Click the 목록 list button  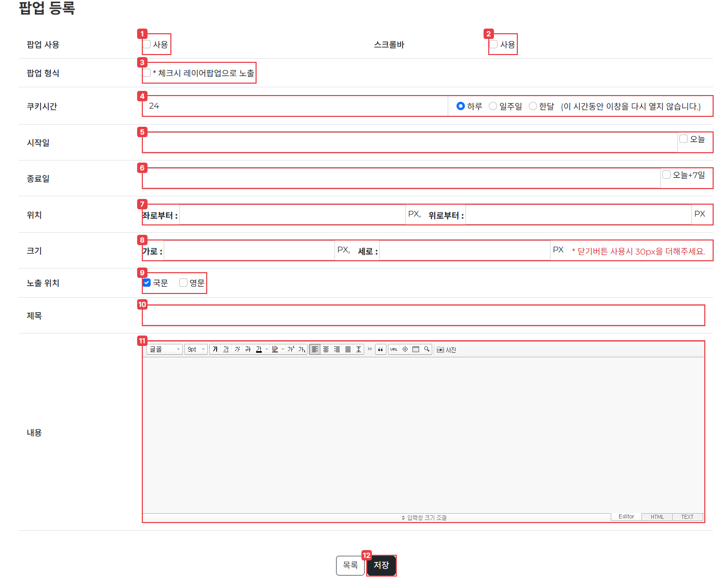[x=351, y=565]
